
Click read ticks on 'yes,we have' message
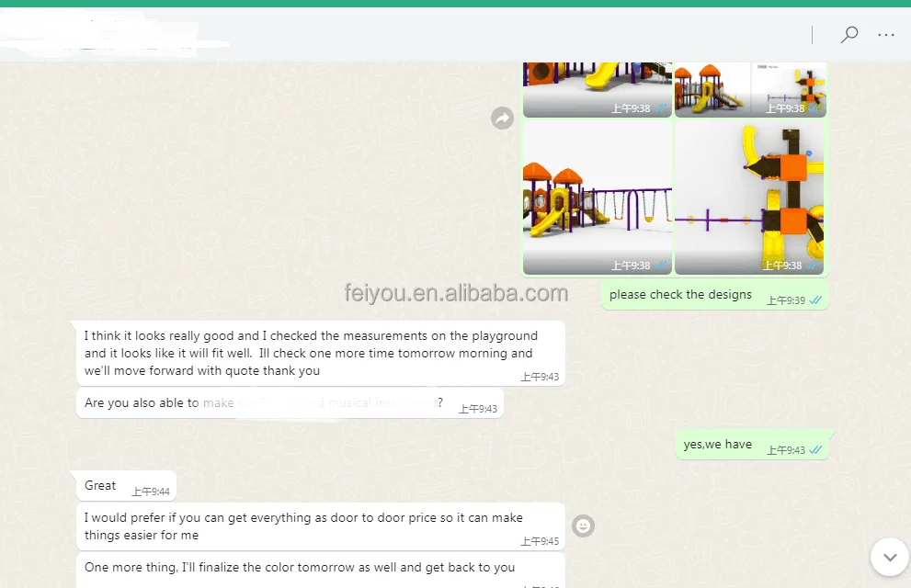[x=815, y=450]
